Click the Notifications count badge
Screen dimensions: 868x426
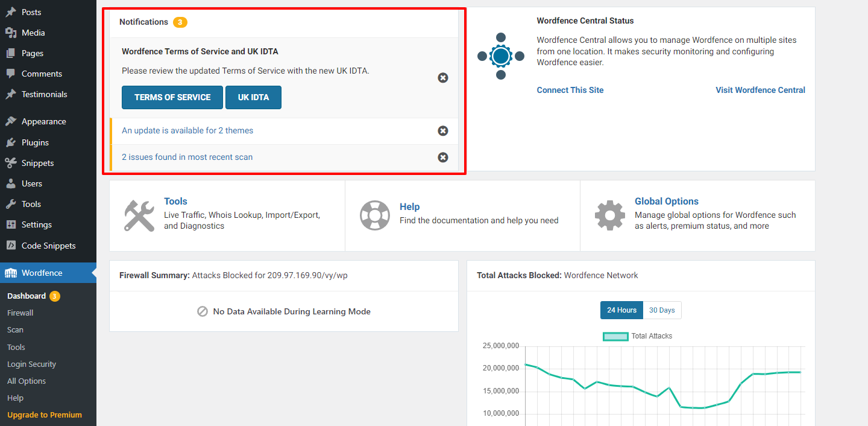pos(180,22)
